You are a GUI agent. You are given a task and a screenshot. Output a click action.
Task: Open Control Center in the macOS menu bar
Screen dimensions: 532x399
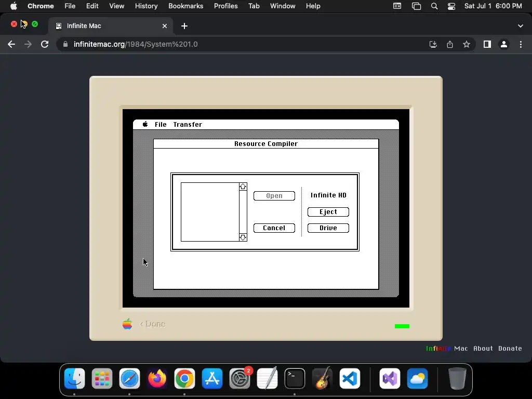click(451, 6)
